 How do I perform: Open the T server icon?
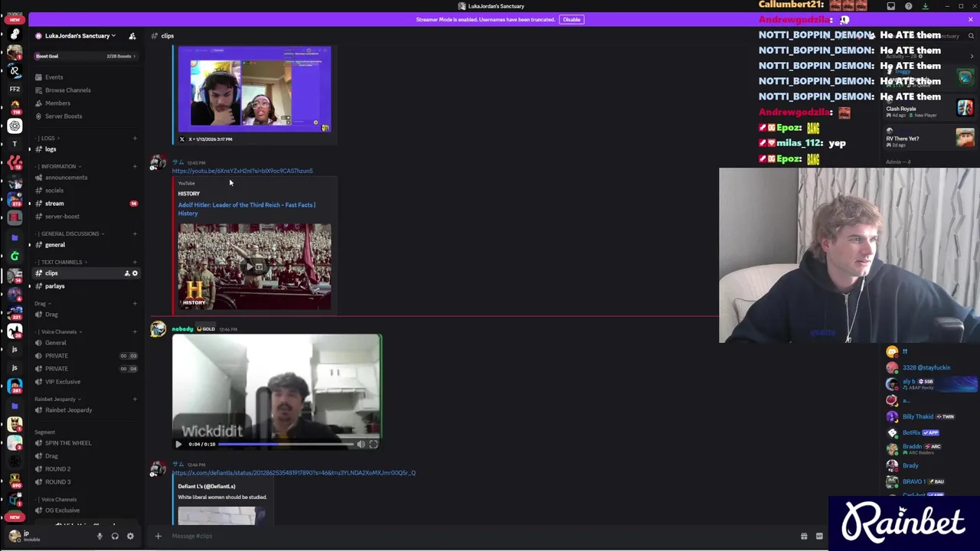click(15, 144)
